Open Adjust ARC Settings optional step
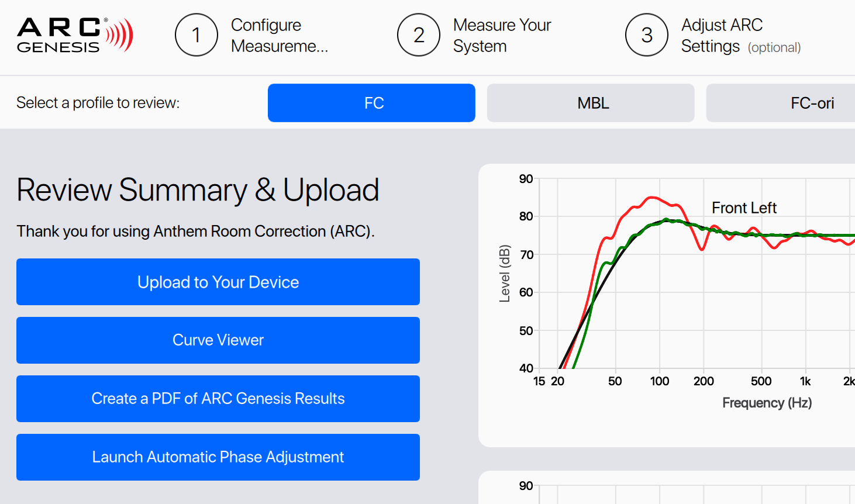Screen dimensions: 855x504 click(741, 35)
